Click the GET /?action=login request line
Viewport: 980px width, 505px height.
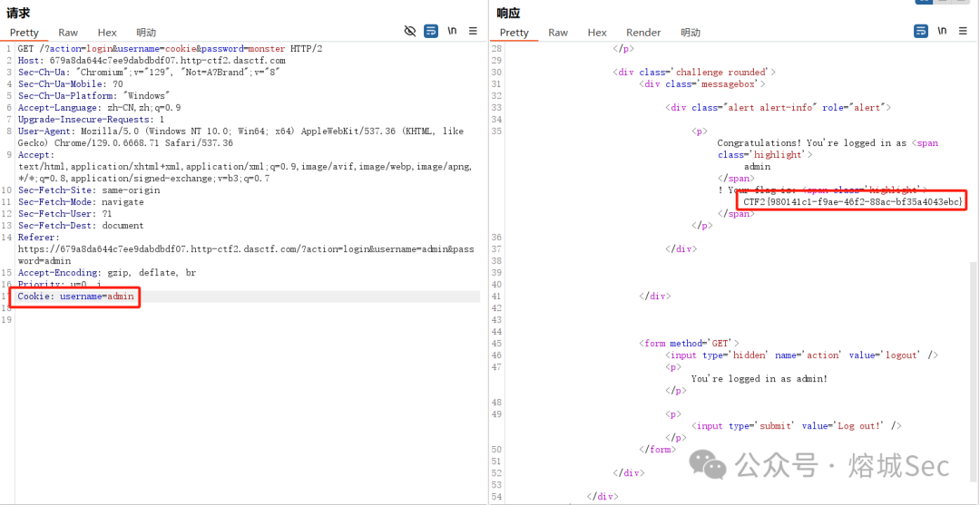170,49
